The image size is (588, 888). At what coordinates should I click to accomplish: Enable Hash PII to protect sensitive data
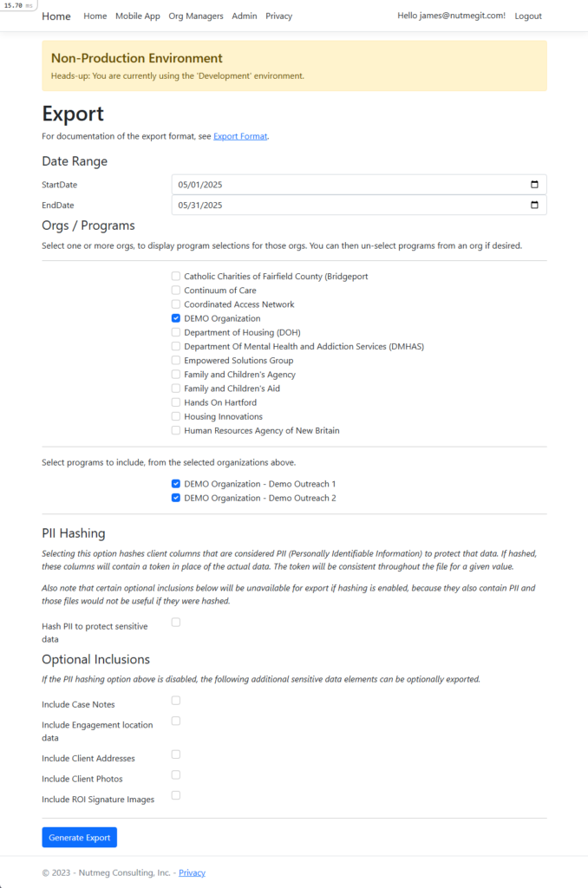pos(176,622)
